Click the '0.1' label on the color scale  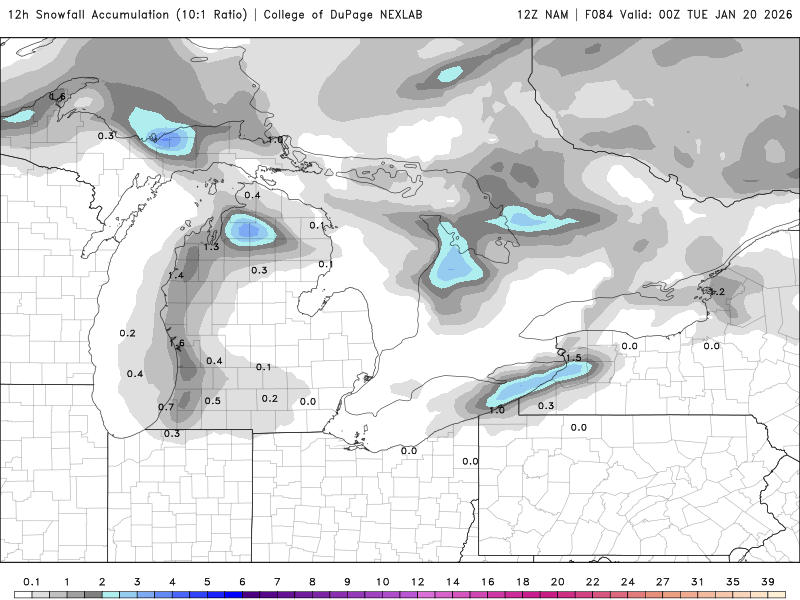[32, 582]
